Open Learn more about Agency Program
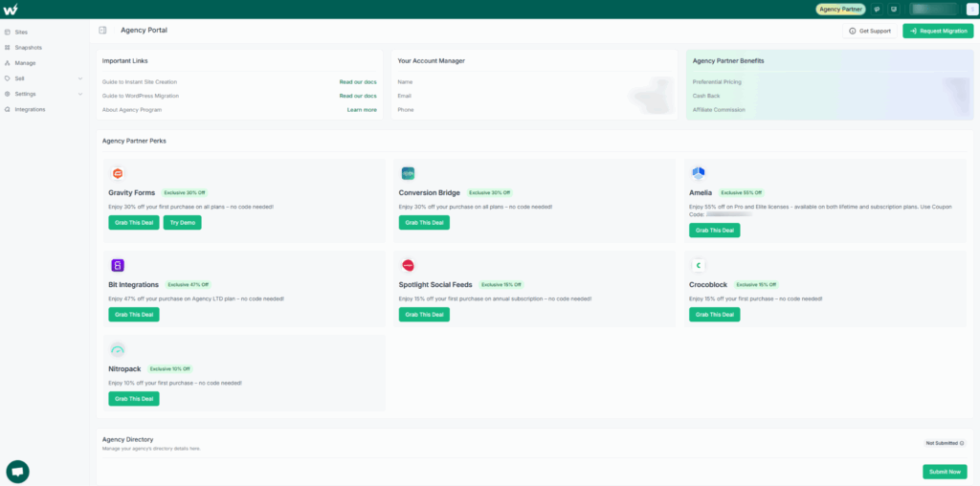Screen dimensions: 980x486 coord(362,110)
